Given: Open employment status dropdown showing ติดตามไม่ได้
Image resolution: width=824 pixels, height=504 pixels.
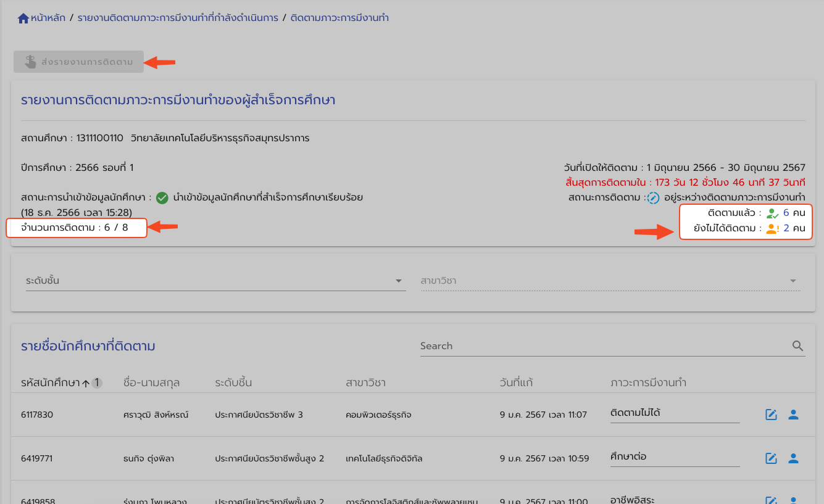Looking at the screenshot, I should coord(674,413).
